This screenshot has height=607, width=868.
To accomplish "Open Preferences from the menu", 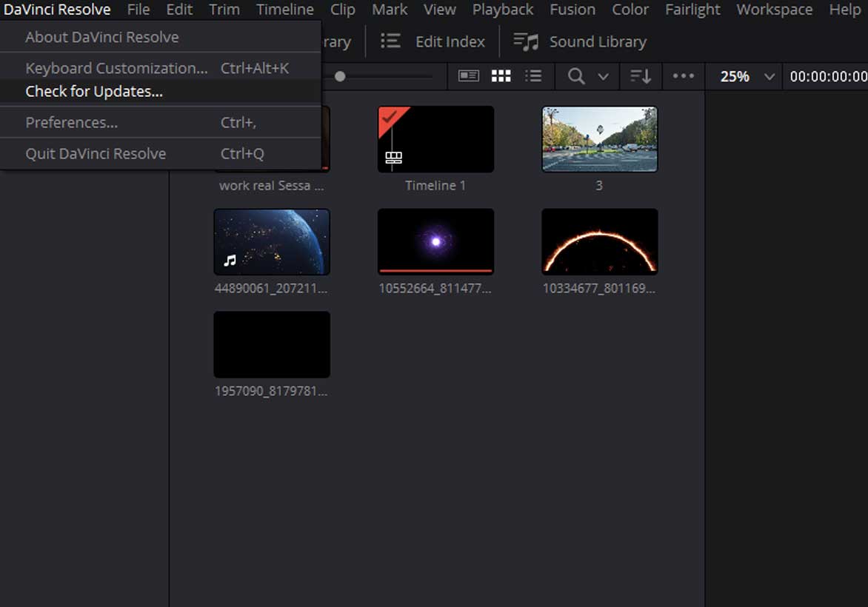I will click(x=161, y=122).
